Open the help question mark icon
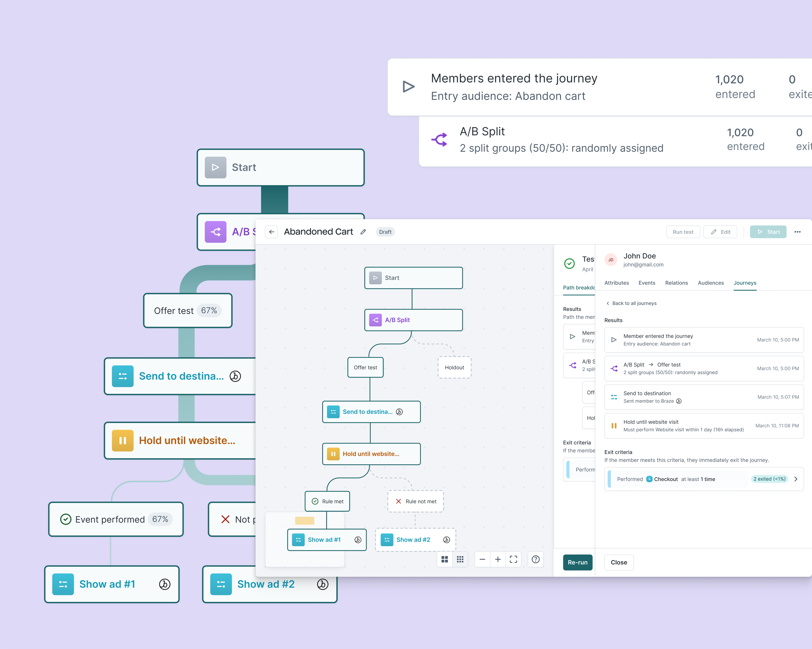Image resolution: width=812 pixels, height=649 pixels. (x=536, y=559)
